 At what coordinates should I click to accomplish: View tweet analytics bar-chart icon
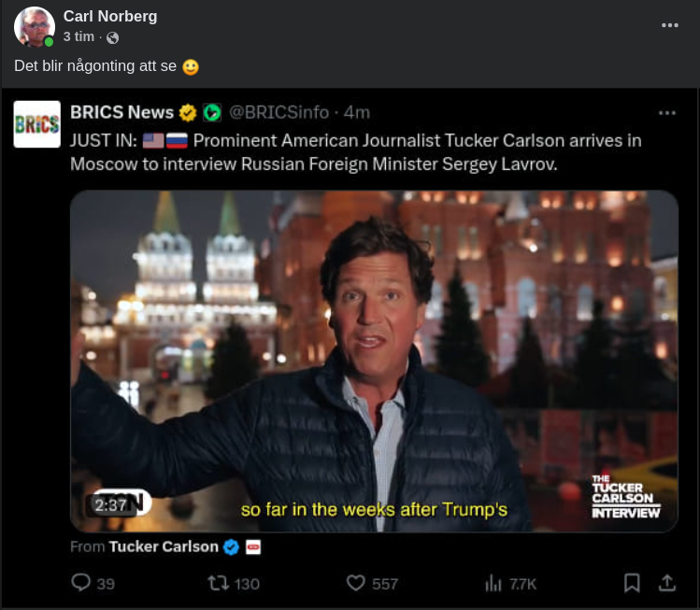[x=493, y=583]
